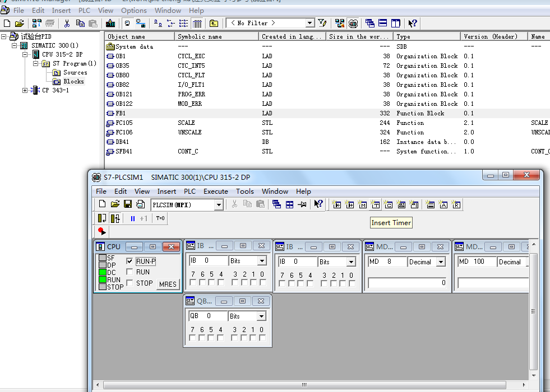Click the red Record/Playback icon in PLCSIM
The height and width of the screenshot is (392, 550).
pyautogui.click(x=101, y=231)
